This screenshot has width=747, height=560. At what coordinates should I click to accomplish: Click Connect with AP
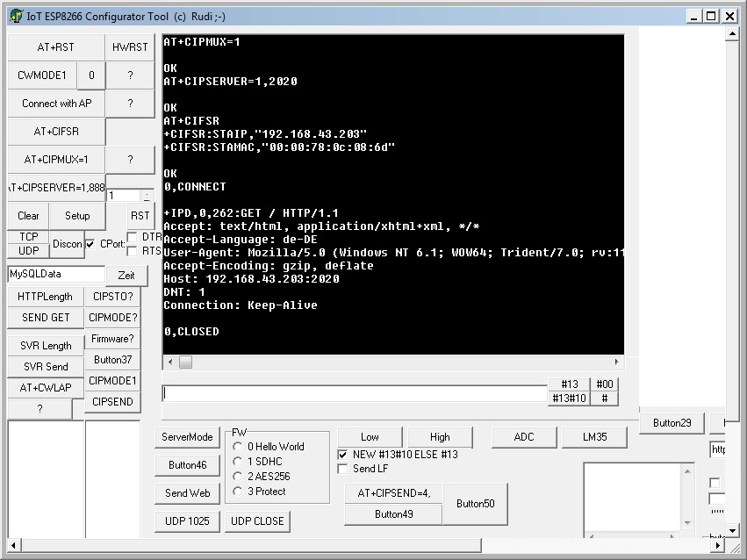click(x=56, y=104)
